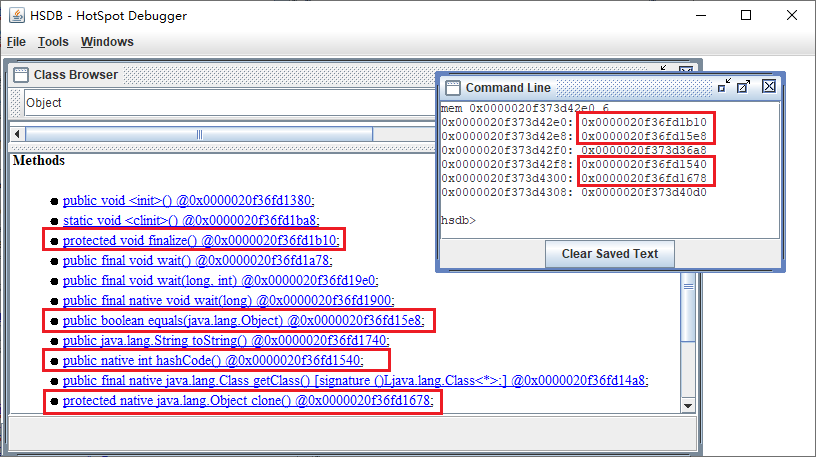Click the Command Line frame icon
816x457 pixels.
coord(453,88)
